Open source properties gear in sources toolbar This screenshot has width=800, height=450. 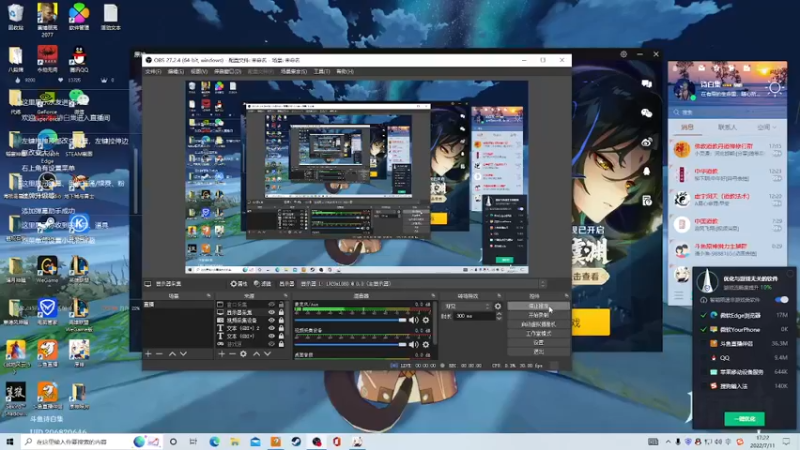point(243,354)
